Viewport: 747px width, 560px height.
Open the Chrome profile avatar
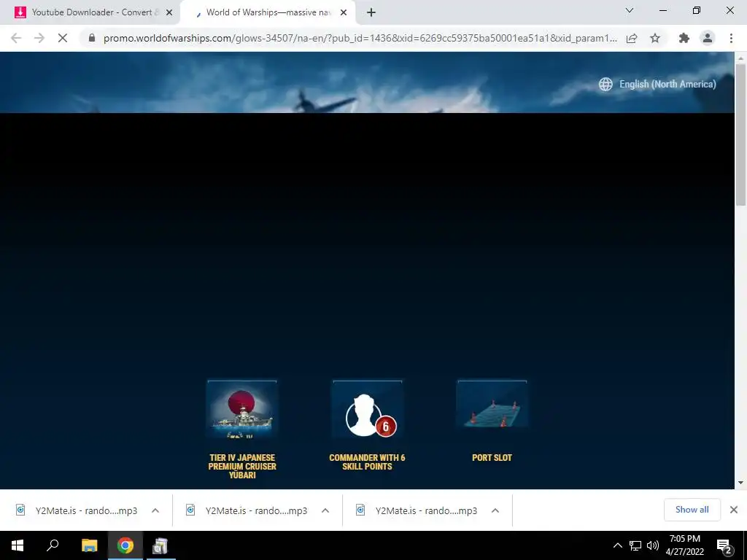pyautogui.click(x=708, y=38)
